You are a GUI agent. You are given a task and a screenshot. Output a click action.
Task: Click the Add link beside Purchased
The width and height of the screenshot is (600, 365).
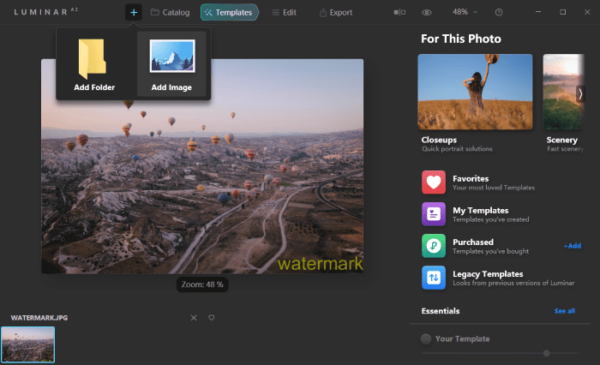click(x=572, y=246)
